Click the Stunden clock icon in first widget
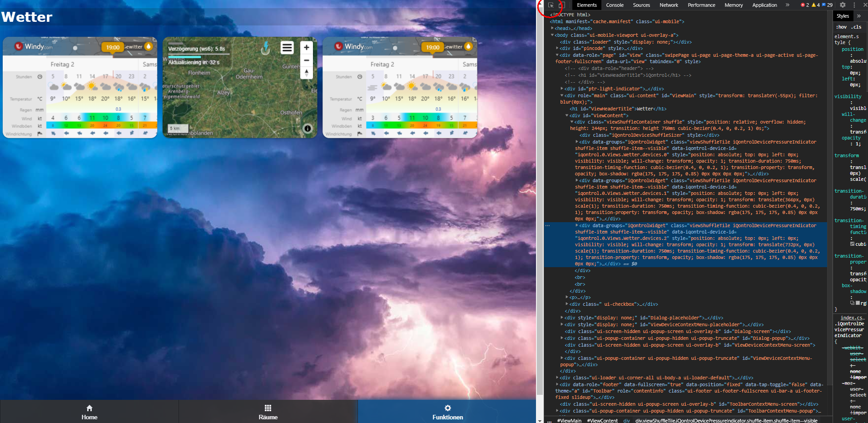 click(40, 77)
